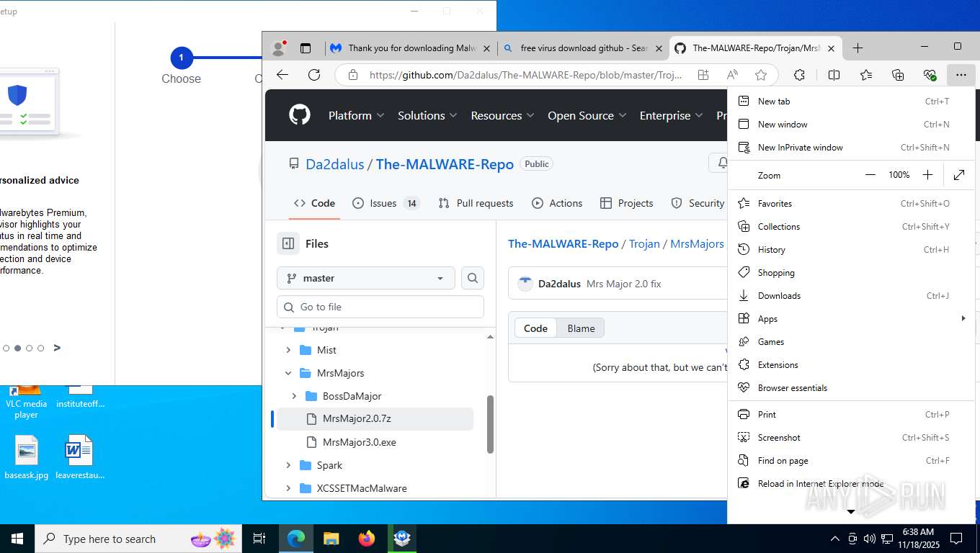This screenshot has width=980, height=553.
Task: Open Edge profile icon
Action: point(278,48)
